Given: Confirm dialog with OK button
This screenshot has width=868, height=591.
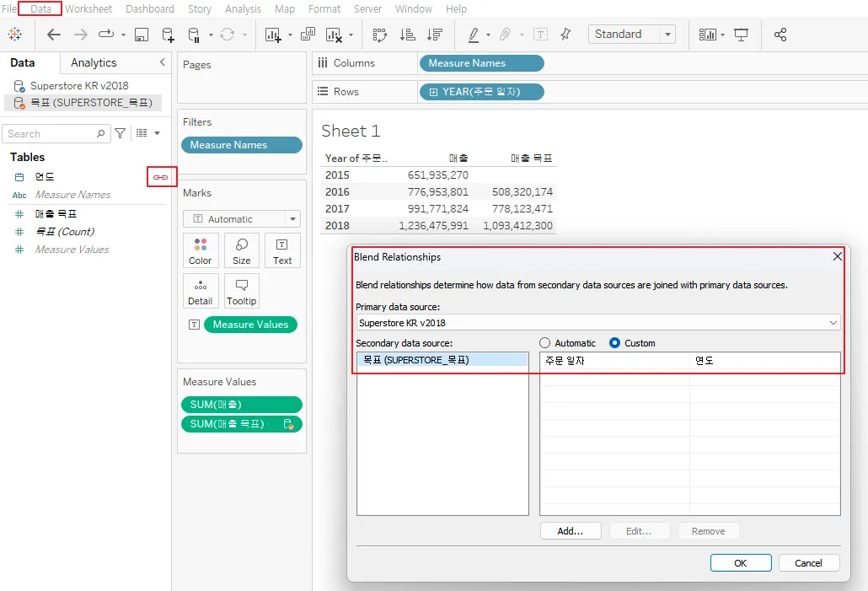Looking at the screenshot, I should (x=740, y=563).
